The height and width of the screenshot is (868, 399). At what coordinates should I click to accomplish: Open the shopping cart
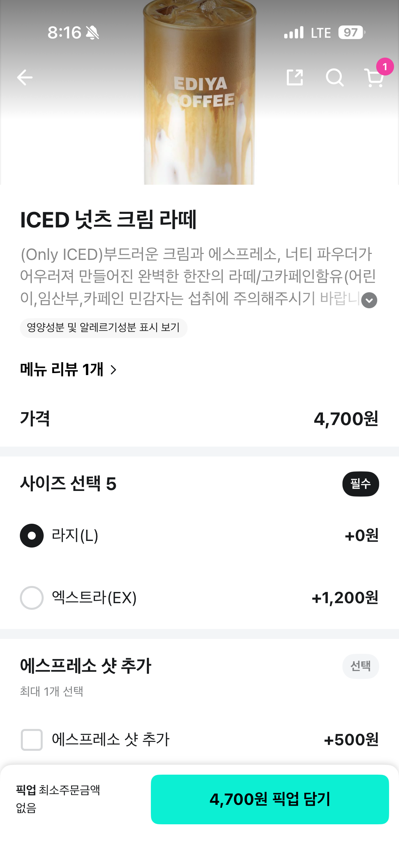[x=374, y=78]
